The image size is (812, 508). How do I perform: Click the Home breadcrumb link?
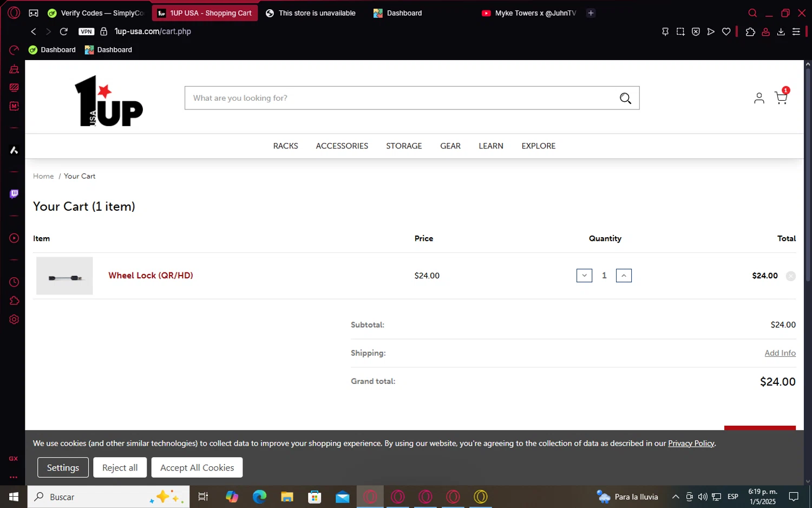[x=43, y=177]
